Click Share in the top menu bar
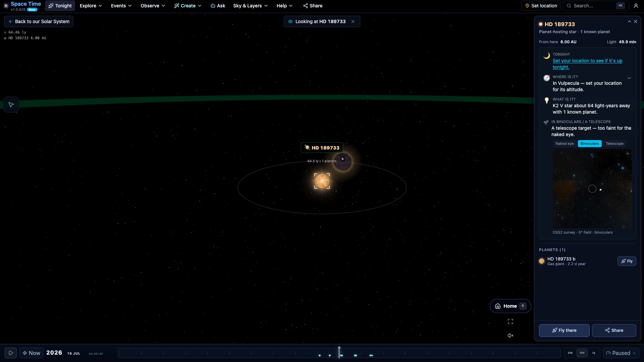644x362 pixels. click(313, 6)
